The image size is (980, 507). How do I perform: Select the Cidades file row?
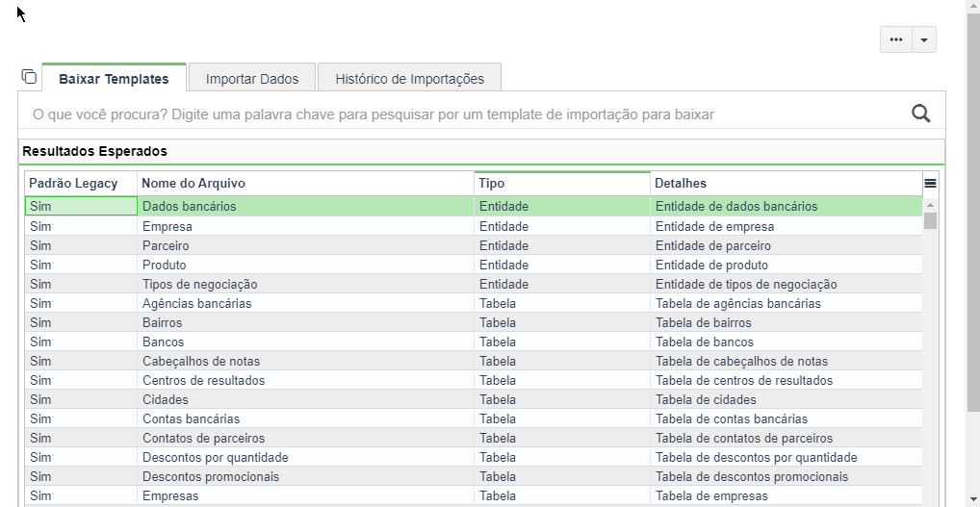tap(473, 399)
